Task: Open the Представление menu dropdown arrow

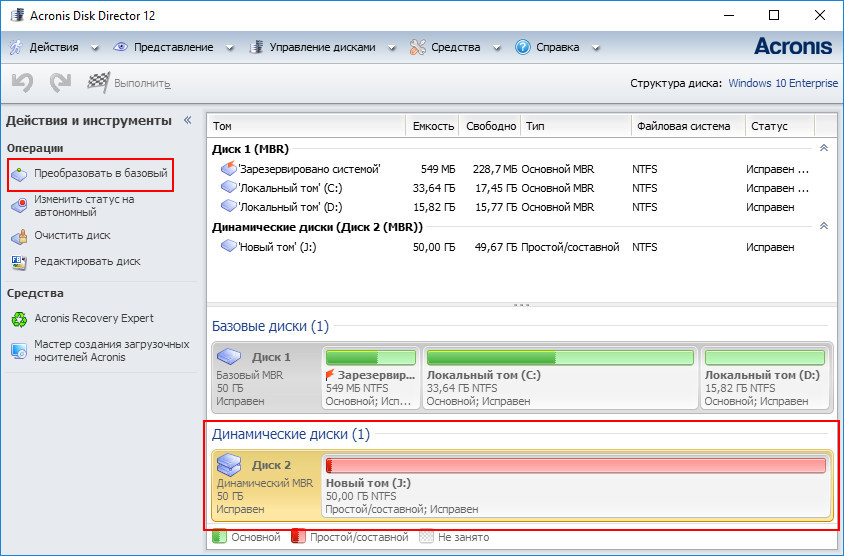Action: click(x=230, y=48)
